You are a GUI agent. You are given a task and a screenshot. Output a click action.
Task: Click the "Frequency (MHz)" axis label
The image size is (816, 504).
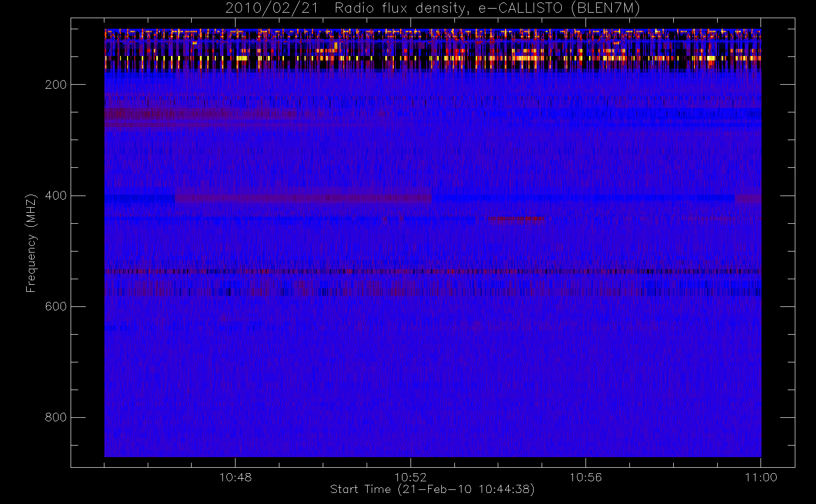(31, 243)
